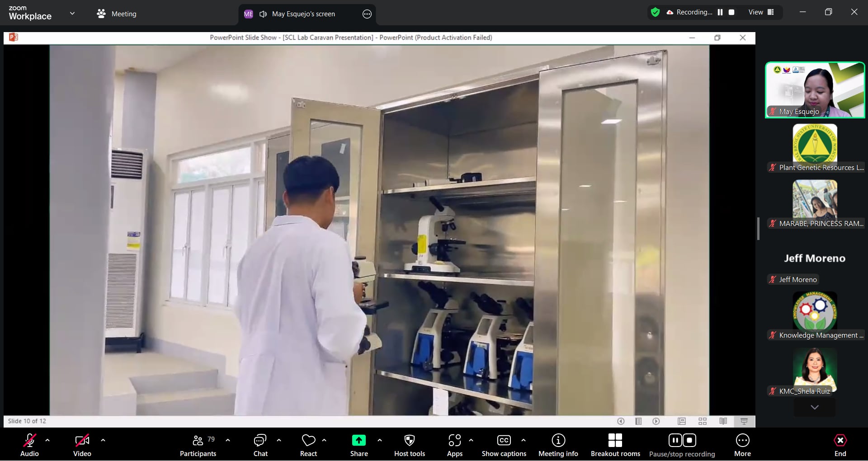The width and height of the screenshot is (868, 461).
Task: Open Host tools shield
Action: (x=409, y=445)
